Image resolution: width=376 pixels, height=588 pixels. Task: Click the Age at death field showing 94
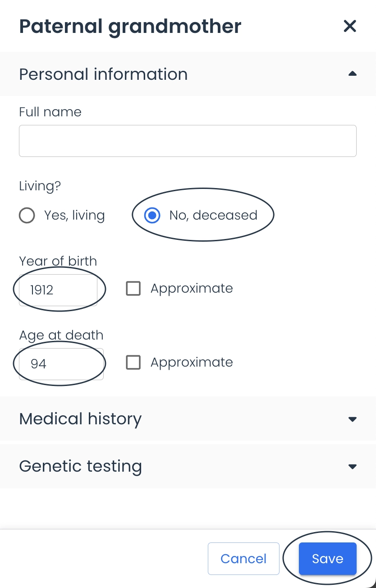[61, 364]
